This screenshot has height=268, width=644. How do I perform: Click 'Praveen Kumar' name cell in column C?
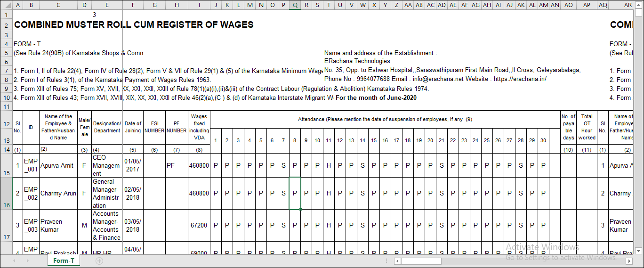58,225
